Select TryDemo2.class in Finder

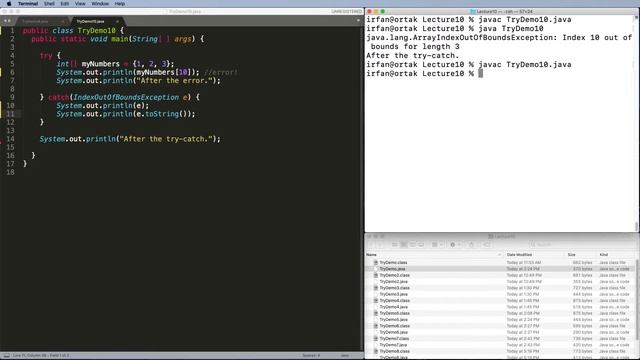point(500,275)
